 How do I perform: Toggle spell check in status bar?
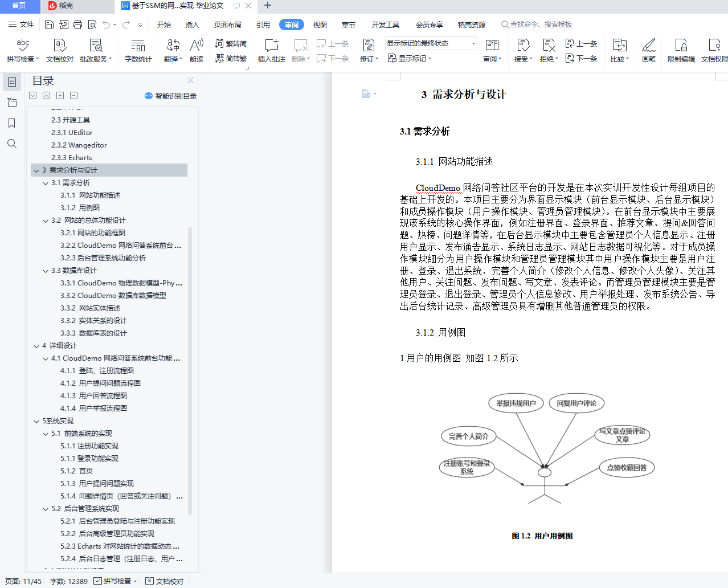(115, 581)
